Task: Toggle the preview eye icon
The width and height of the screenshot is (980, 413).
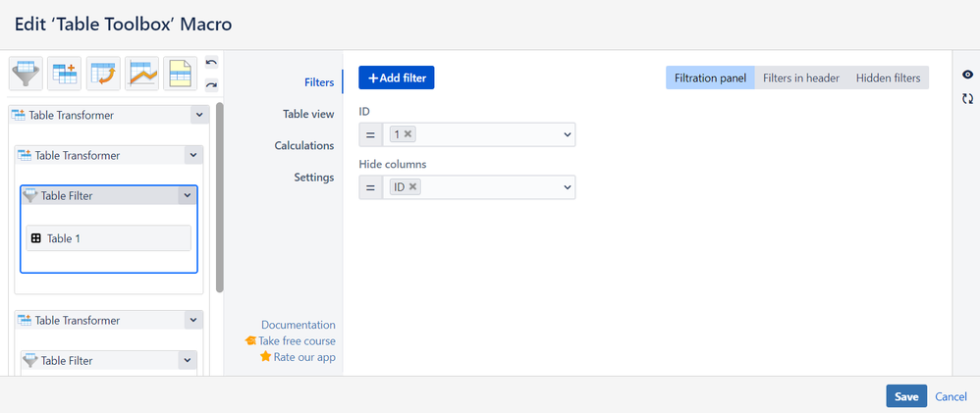Action: 967,75
